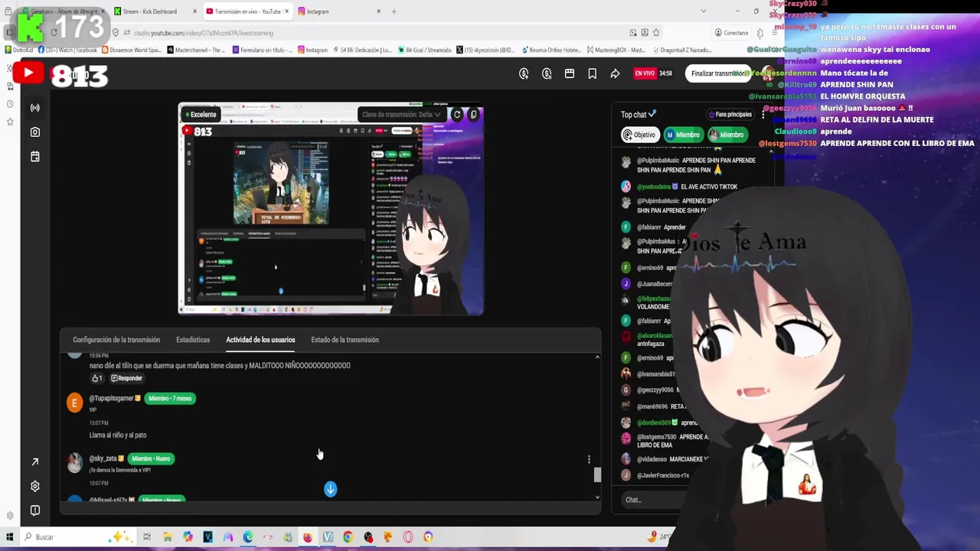Open the Masterchannel bookmark
The image size is (980, 551).
197,50
